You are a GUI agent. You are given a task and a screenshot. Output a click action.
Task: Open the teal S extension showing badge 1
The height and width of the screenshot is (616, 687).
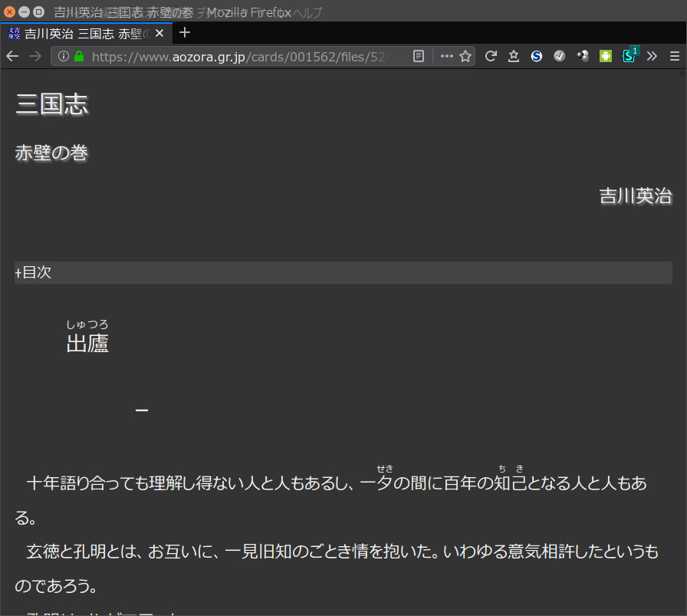[x=629, y=56]
